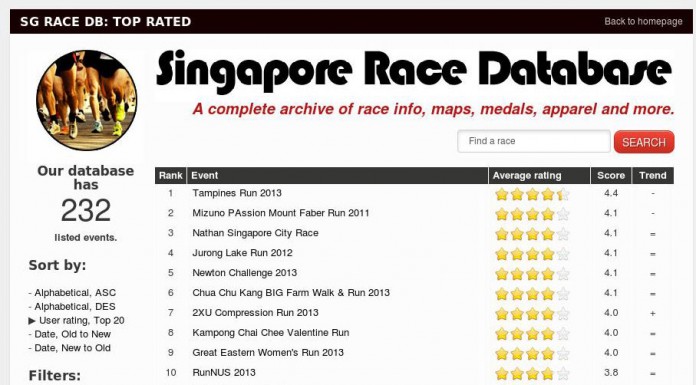696x385 pixels.
Task: Go back to homepage link
Action: pos(643,21)
